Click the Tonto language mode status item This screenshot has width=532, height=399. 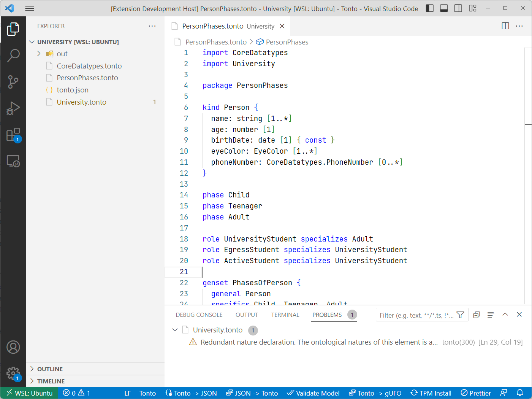[147, 393]
